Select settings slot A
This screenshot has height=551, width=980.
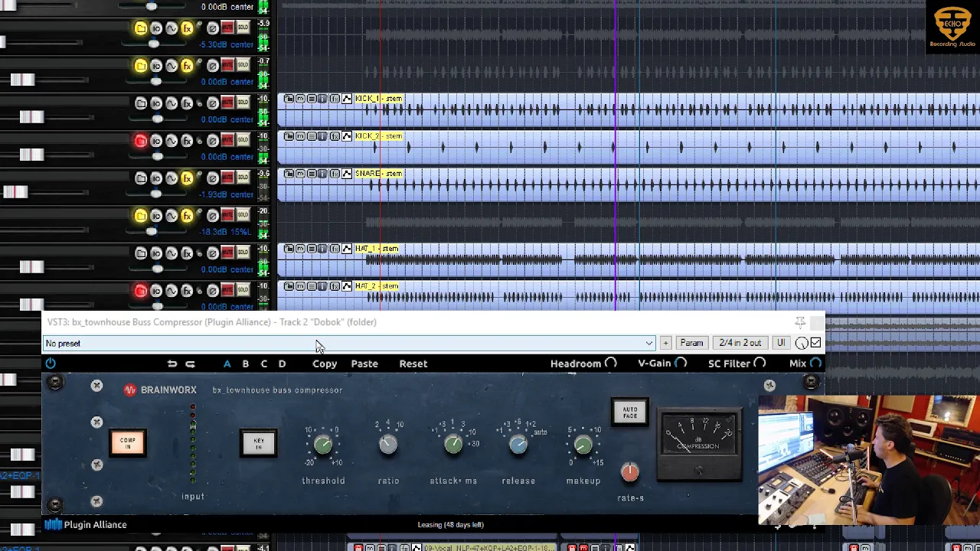coord(227,364)
